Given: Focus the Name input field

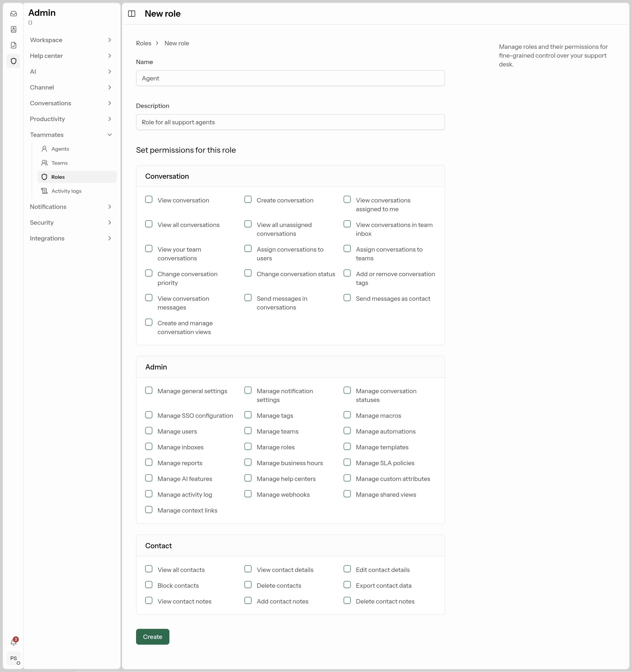Looking at the screenshot, I should click(x=291, y=78).
